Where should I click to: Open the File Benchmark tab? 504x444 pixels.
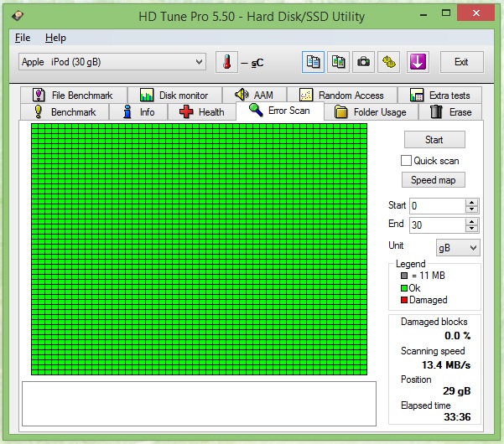click(x=73, y=95)
